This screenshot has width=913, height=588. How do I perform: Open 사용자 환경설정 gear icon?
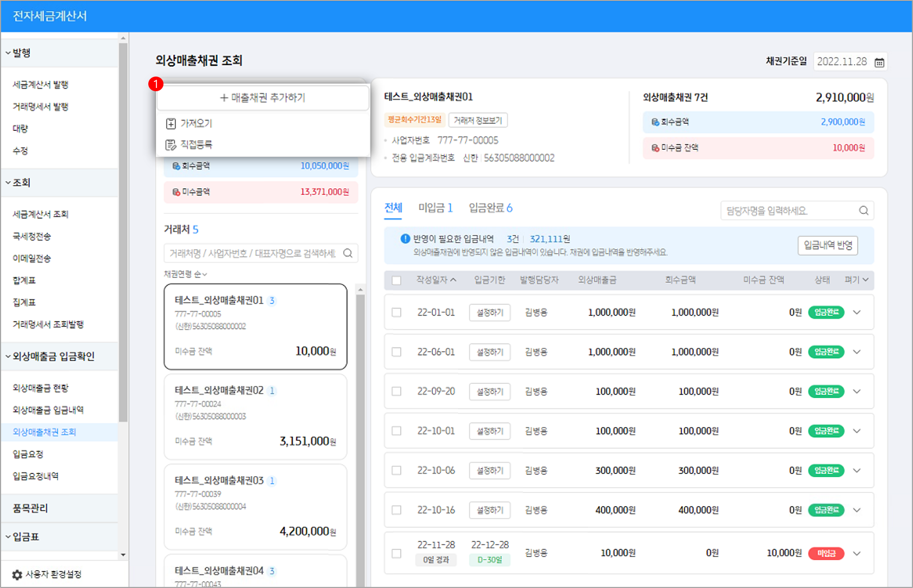[x=17, y=574]
